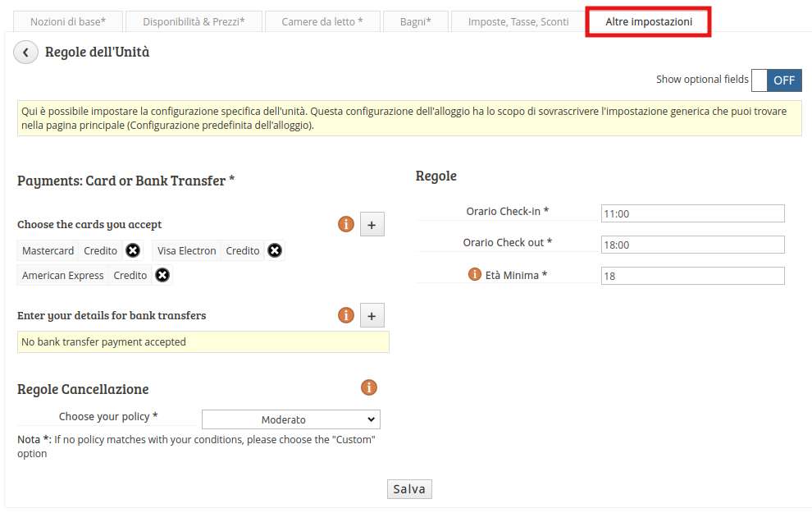Viewport: 812px width, 513px height.
Task: Switch to Nozioni di base tab
Action: point(68,22)
